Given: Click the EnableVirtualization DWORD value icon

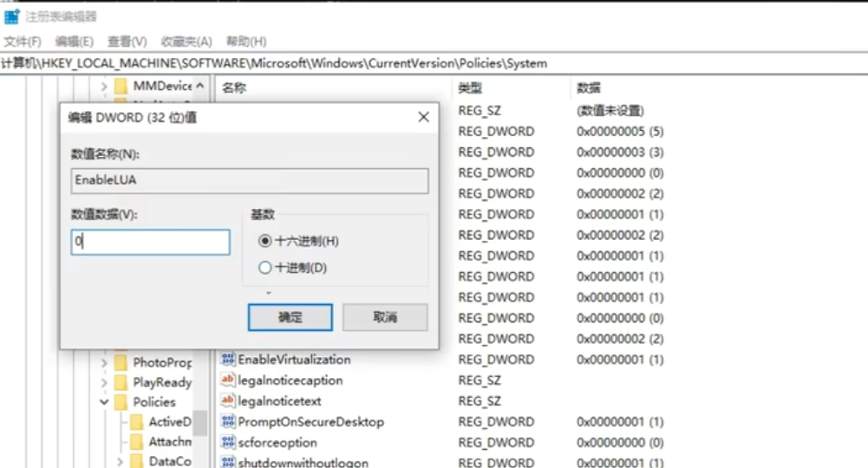Looking at the screenshot, I should pos(228,360).
